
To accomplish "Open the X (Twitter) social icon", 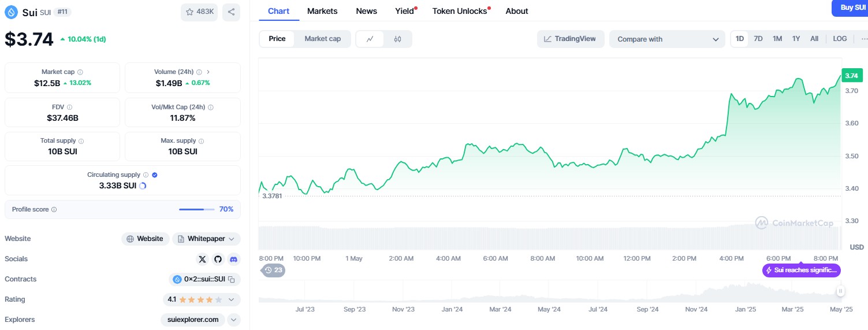I will [202, 259].
